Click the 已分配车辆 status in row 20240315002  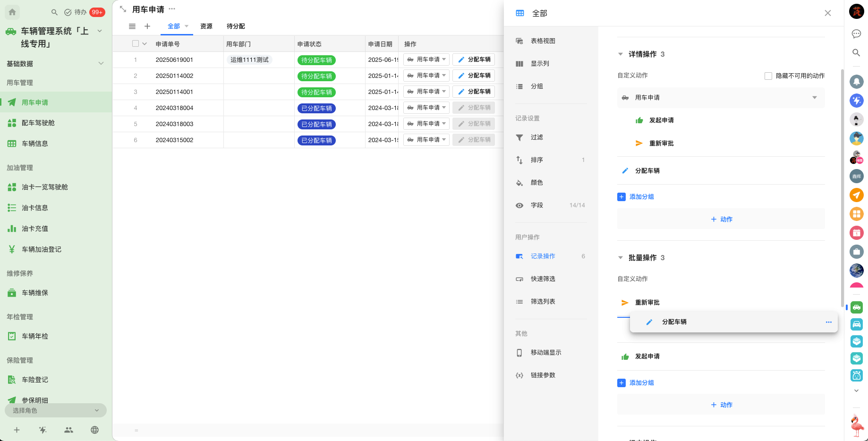(316, 140)
